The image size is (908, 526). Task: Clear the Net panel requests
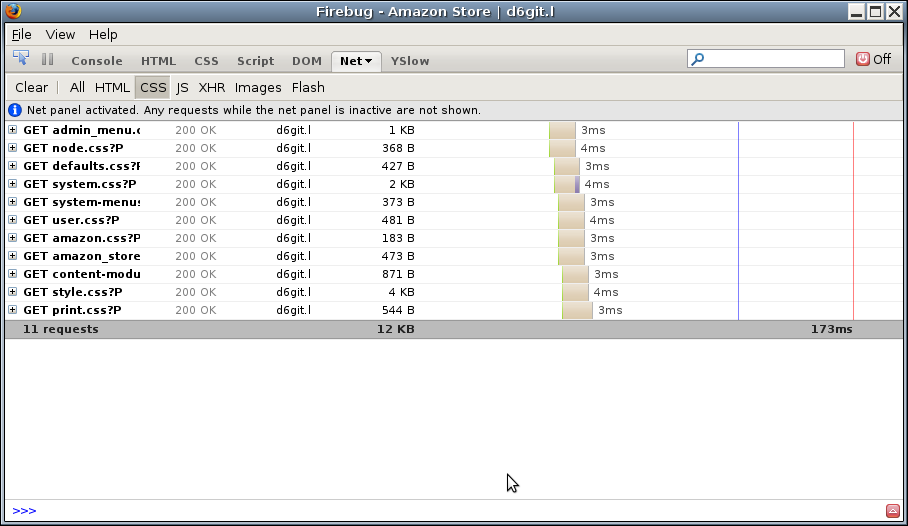pyautogui.click(x=31, y=87)
